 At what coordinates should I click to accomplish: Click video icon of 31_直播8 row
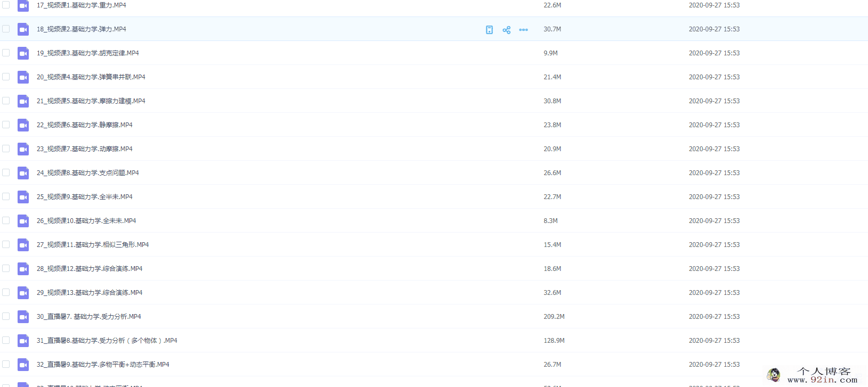tap(23, 341)
